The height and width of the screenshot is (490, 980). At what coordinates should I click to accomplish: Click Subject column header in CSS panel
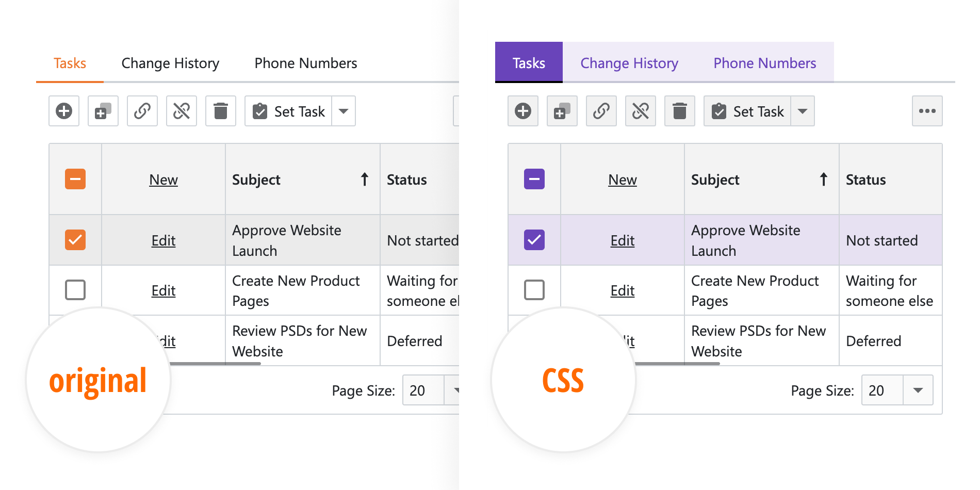tap(762, 179)
